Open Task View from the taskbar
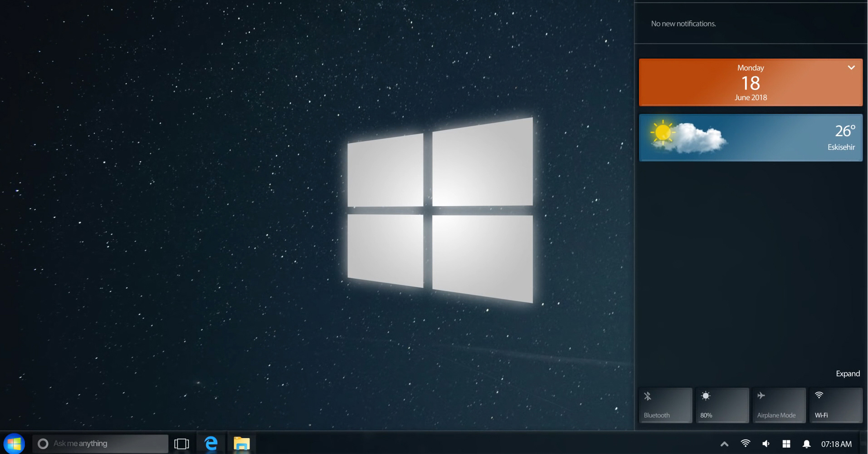Viewport: 868px width, 454px height. pyautogui.click(x=181, y=444)
